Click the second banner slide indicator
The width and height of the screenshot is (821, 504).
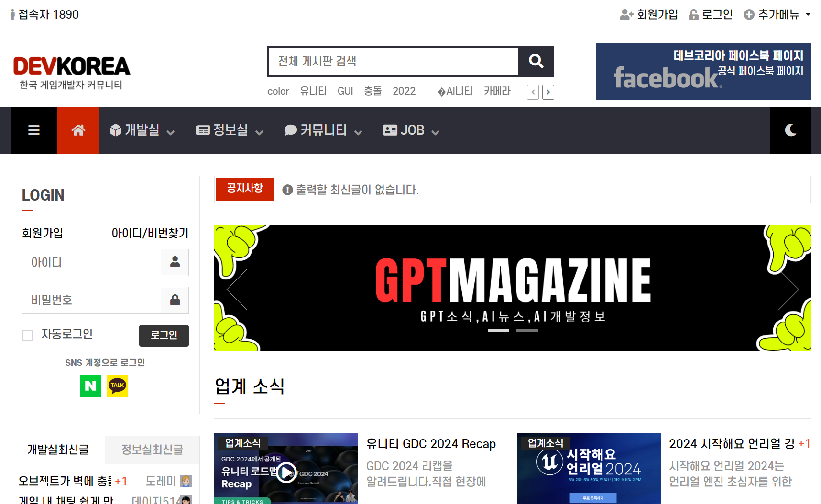(x=527, y=331)
